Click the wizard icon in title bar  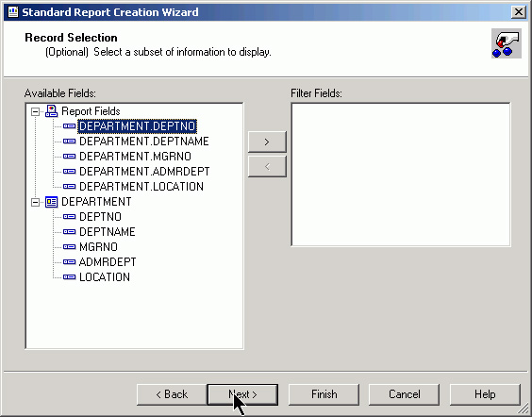[x=13, y=12]
